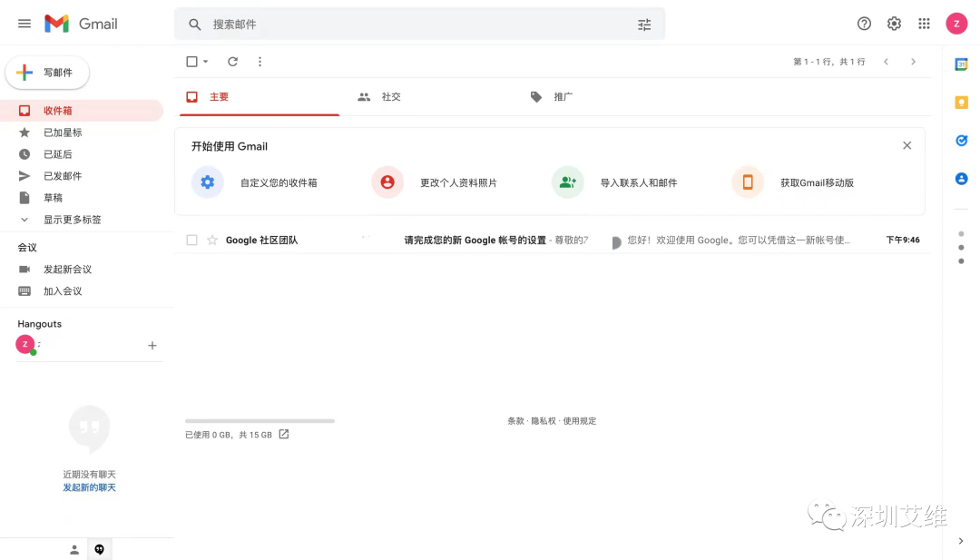Click the gear icon for 自定义您的收件箱

[x=208, y=182]
